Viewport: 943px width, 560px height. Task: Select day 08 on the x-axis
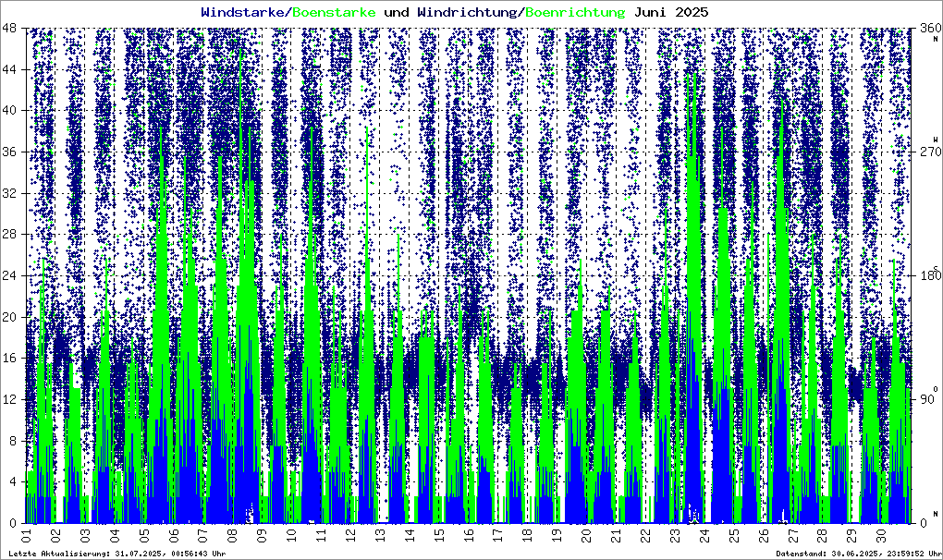point(232,535)
